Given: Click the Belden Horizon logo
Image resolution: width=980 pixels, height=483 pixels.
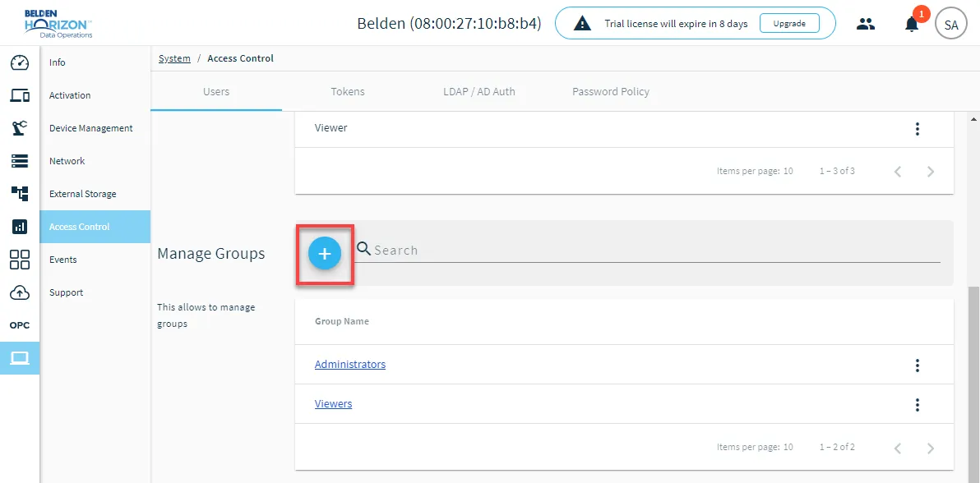Looking at the screenshot, I should coord(58,25).
